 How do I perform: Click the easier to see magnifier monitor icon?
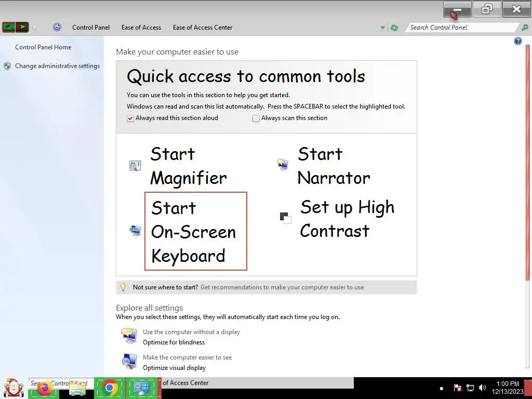(x=129, y=362)
